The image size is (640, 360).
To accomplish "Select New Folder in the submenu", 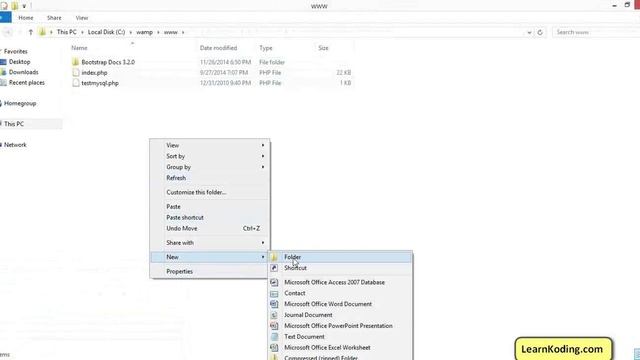I will (x=340, y=257).
